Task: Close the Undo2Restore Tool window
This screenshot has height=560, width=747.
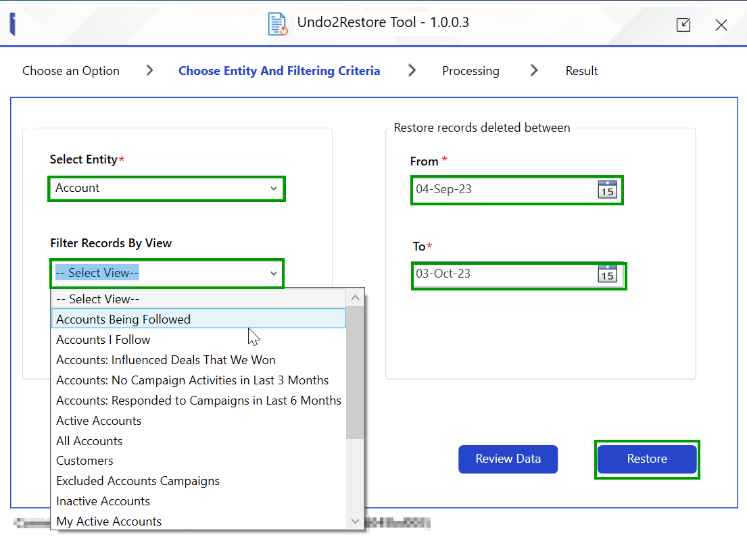Action: (721, 25)
